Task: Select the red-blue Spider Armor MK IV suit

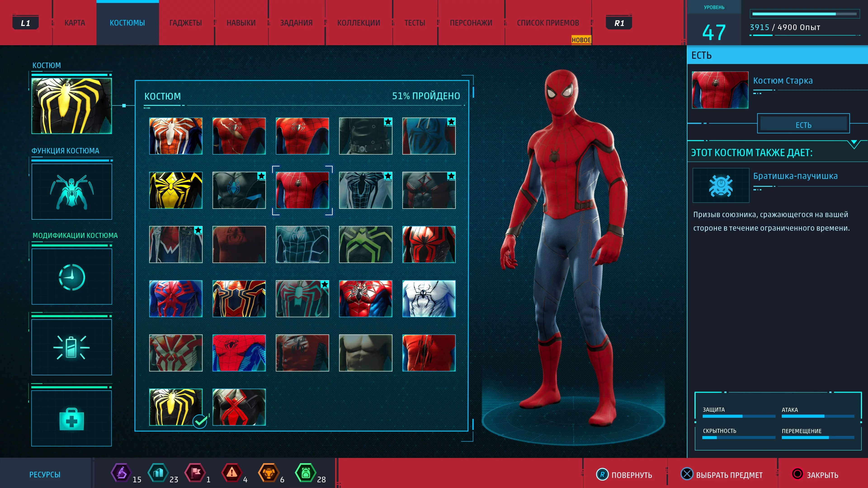Action: pos(366,299)
